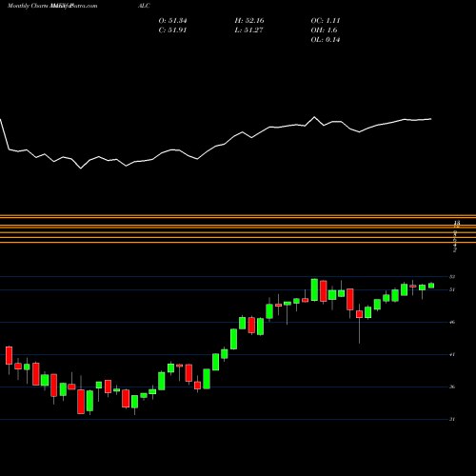Click the 'O: 51.34' open value
Viewport: 476px width, 476px height.
pos(172,21)
